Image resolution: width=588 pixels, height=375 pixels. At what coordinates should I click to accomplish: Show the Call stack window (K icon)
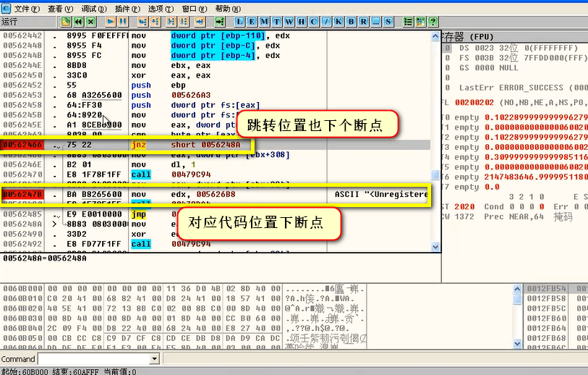[x=338, y=22]
